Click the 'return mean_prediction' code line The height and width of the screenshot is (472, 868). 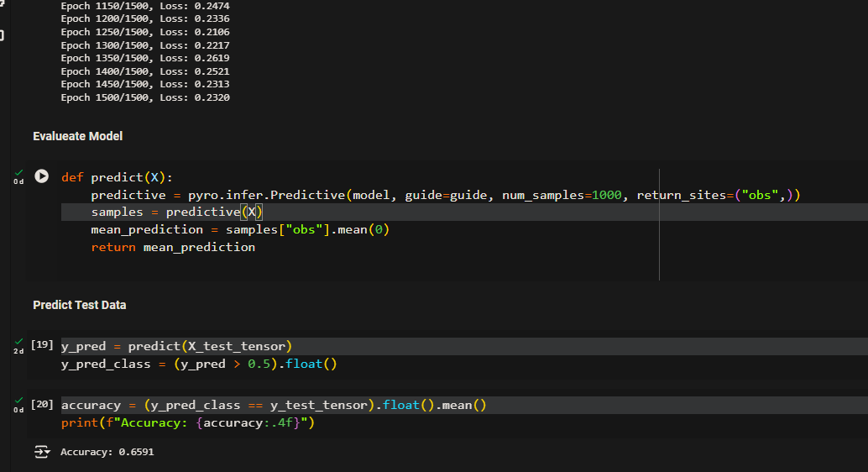point(173,247)
